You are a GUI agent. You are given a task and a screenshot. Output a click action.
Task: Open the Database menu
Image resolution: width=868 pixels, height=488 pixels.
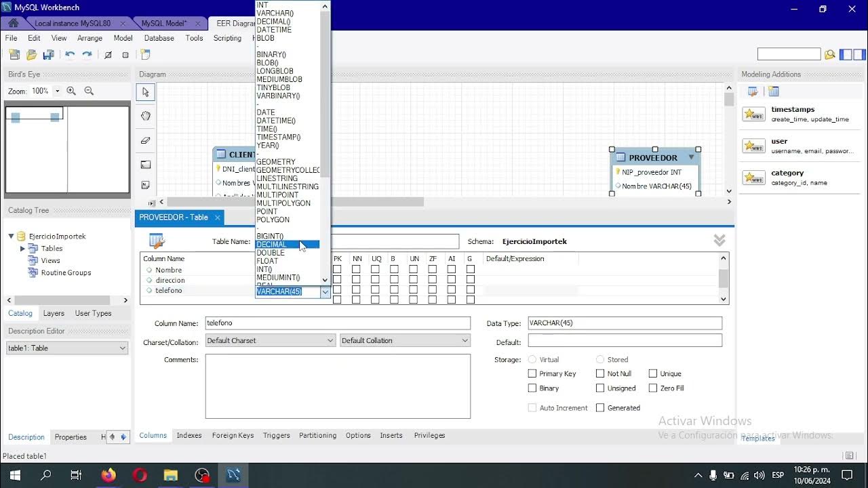(159, 38)
